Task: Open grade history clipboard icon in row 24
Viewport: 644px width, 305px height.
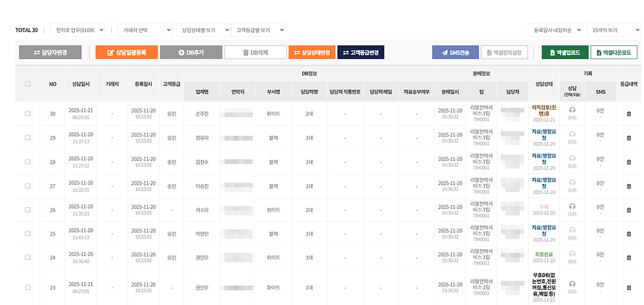Action: [x=629, y=258]
